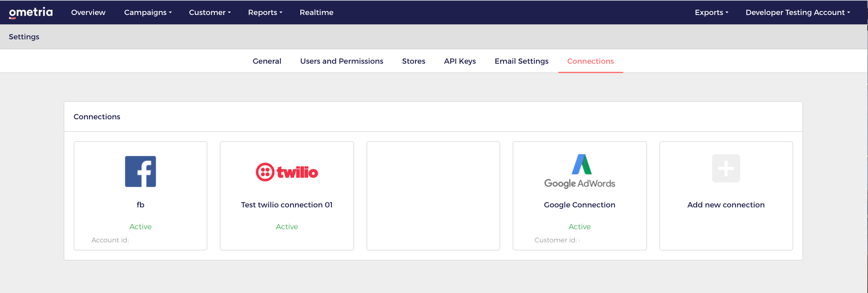
Task: Expand the Reports dropdown menu
Action: [265, 12]
